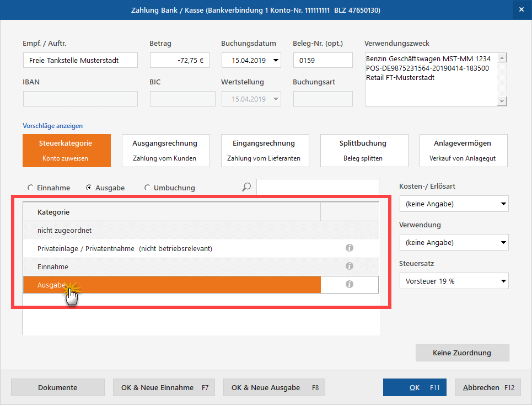Viewport: 532px width, 405px height.
Task: Select the 'Einnahme' category row
Action: [x=201, y=267]
